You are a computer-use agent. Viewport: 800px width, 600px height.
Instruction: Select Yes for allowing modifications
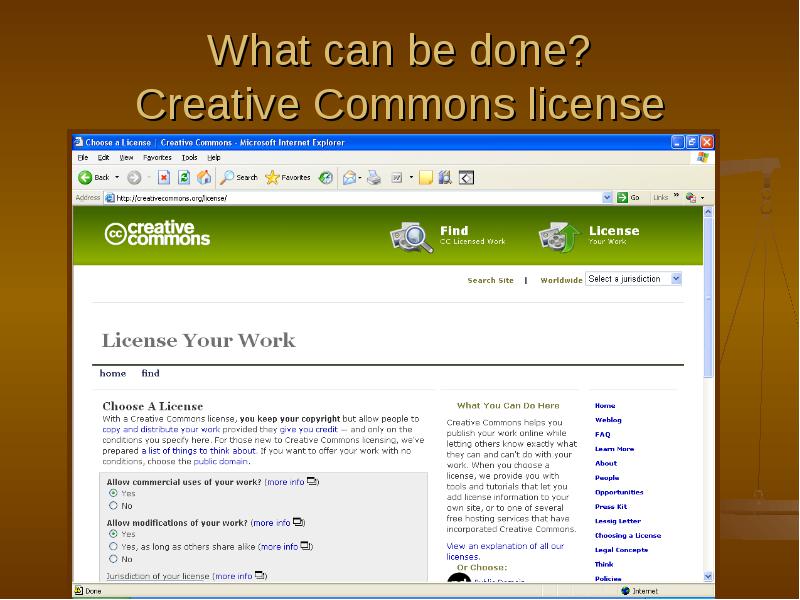(x=113, y=534)
